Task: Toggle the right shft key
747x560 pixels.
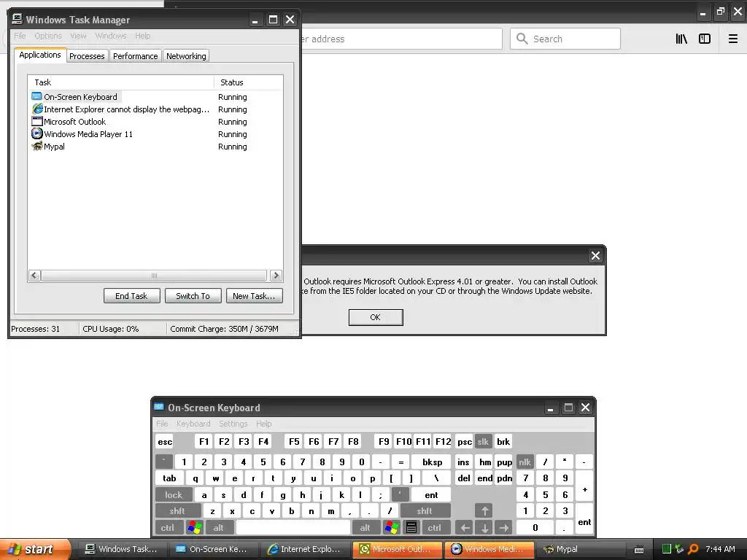Action: pos(425,511)
